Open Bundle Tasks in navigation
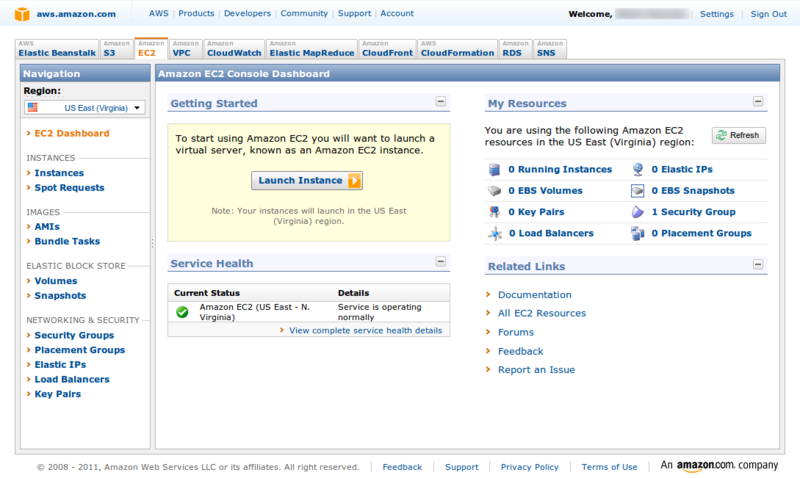 (x=67, y=241)
